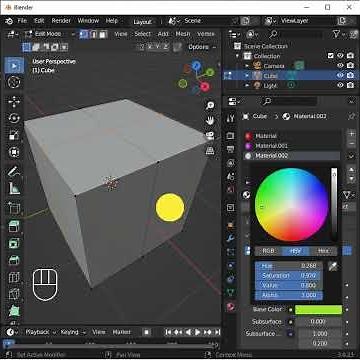Image resolution: width=360 pixels, height=360 pixels.
Task: Select the Knife tool
Action: pos(14,294)
